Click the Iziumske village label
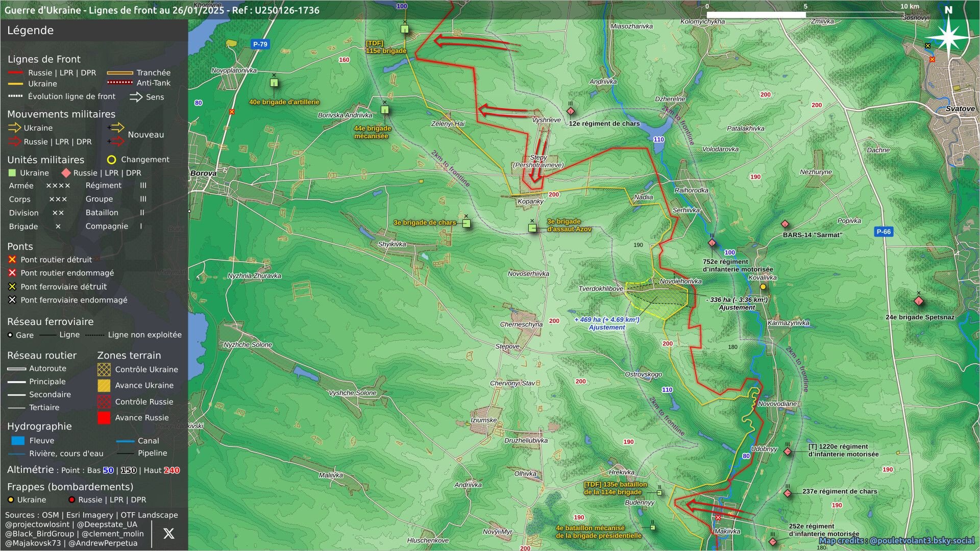The height and width of the screenshot is (551, 980). pos(484,420)
